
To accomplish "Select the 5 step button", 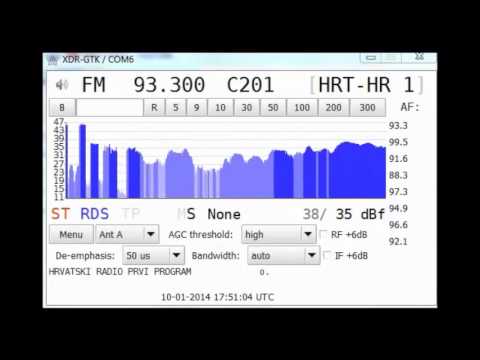I will click(175, 108).
